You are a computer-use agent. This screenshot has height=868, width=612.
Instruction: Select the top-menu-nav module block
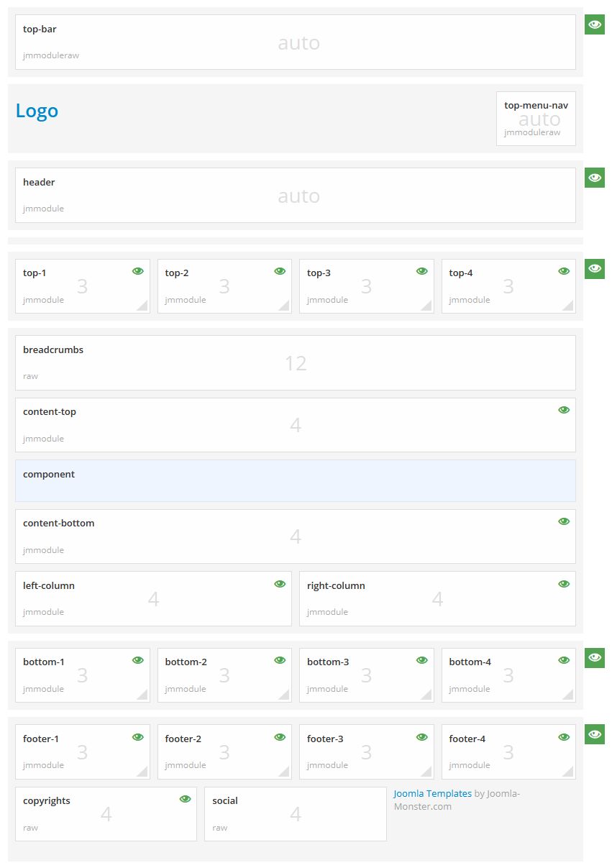pyautogui.click(x=536, y=119)
